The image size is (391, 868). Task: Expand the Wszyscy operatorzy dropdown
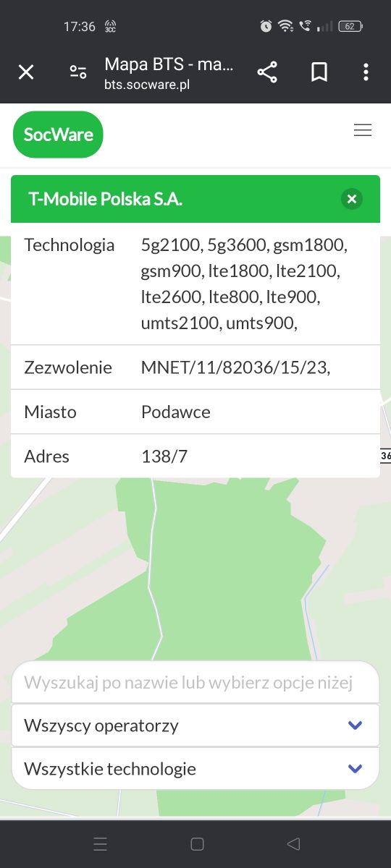(195, 726)
